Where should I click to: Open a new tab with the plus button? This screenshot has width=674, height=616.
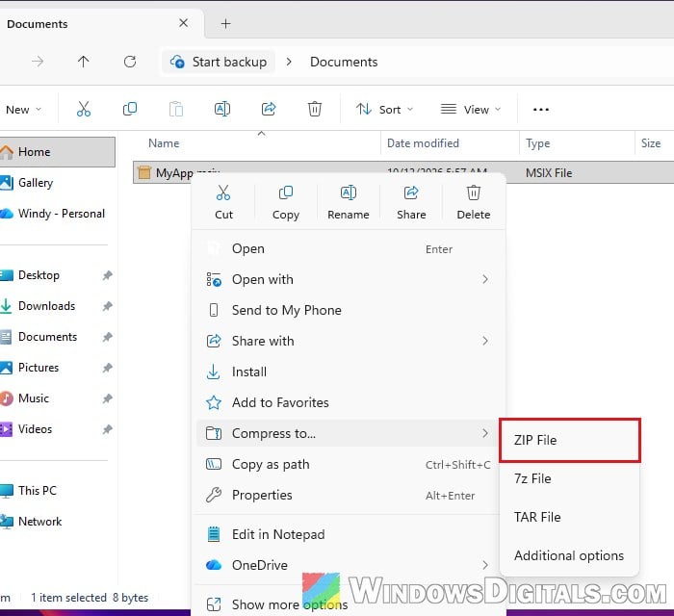(225, 24)
